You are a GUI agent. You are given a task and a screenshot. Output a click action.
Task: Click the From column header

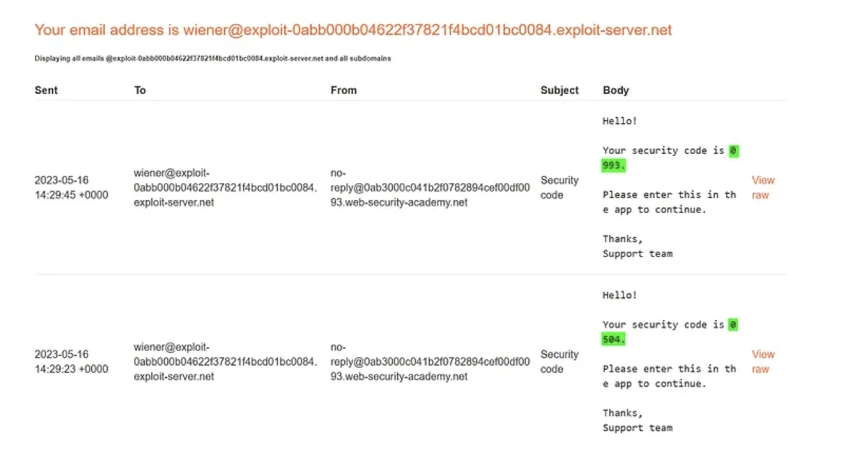[x=344, y=90]
